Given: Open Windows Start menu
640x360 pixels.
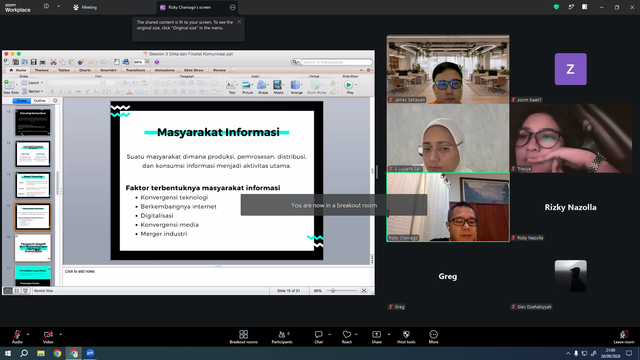Looking at the screenshot, I should click(x=8, y=353).
